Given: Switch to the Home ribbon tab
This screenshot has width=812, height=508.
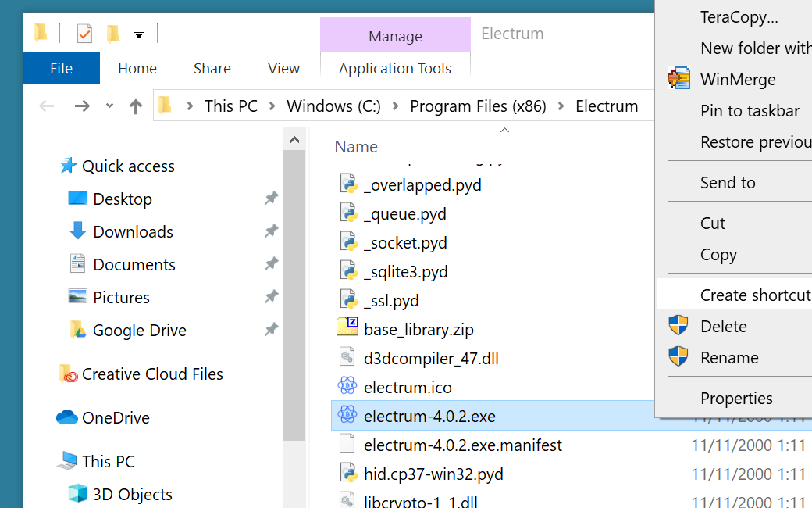Looking at the screenshot, I should point(137,68).
